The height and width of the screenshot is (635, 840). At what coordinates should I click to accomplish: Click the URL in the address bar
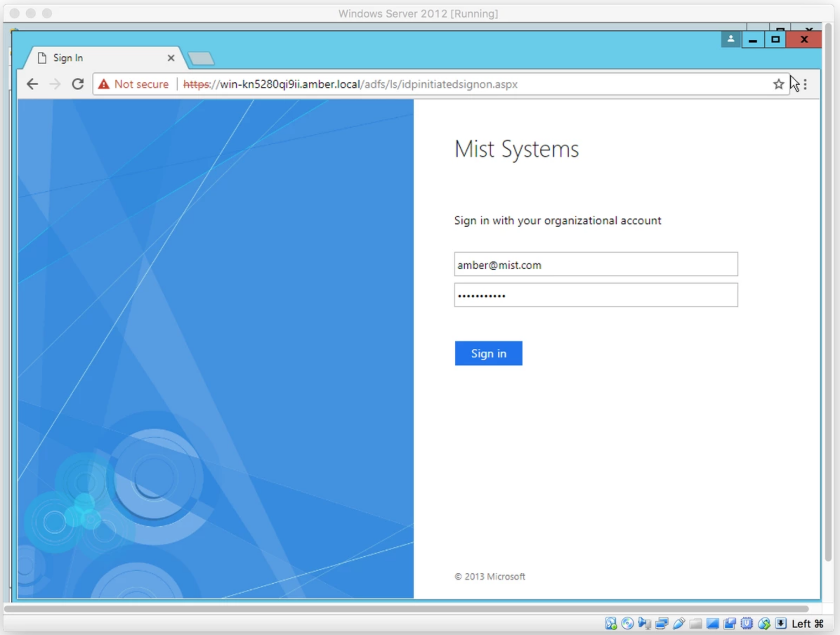click(349, 84)
